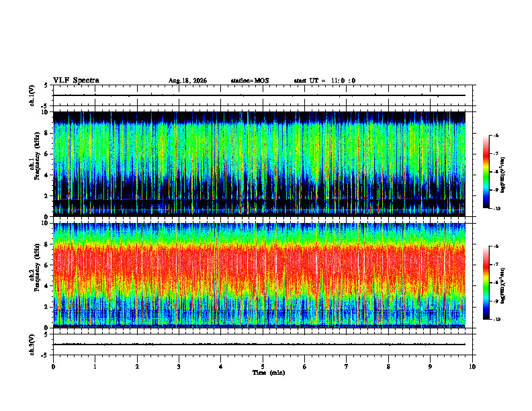Click the "Time (min)" axis title
This screenshot has width=532, height=411.
pos(269,373)
